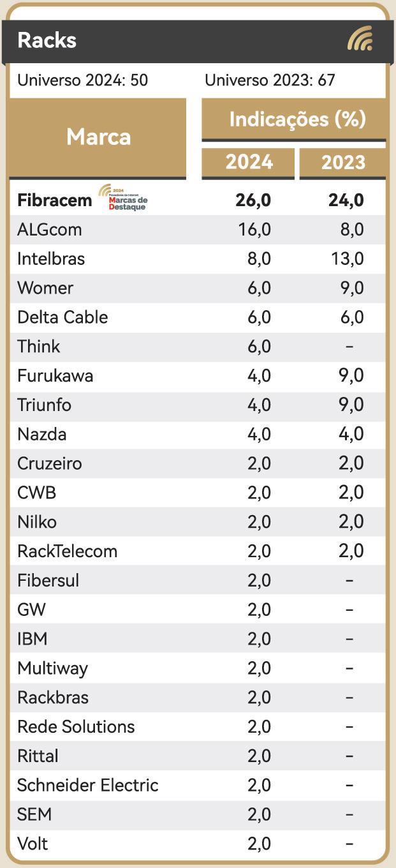Select the ALGcom brand row

(198, 230)
